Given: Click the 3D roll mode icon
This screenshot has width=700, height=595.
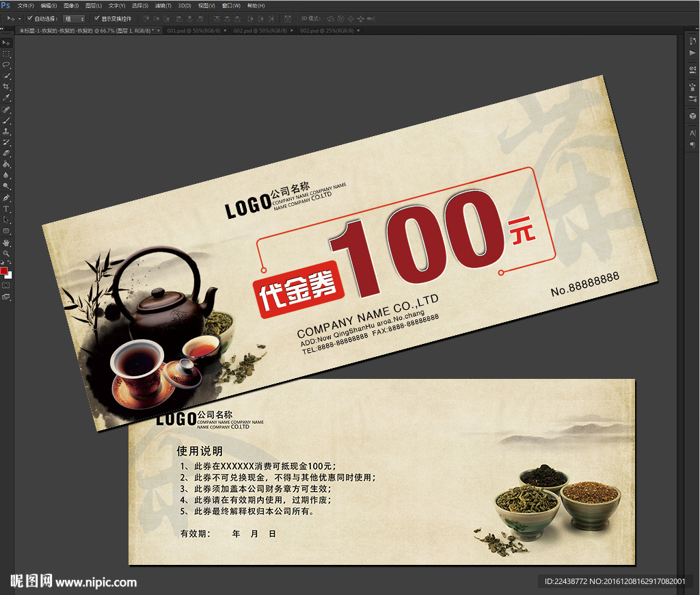Looking at the screenshot, I should pos(340,18).
